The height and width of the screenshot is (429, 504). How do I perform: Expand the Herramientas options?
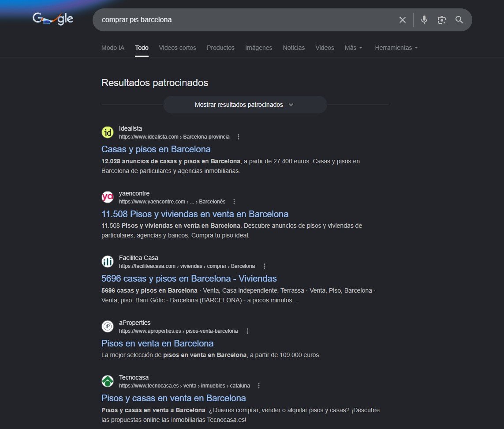tap(396, 48)
